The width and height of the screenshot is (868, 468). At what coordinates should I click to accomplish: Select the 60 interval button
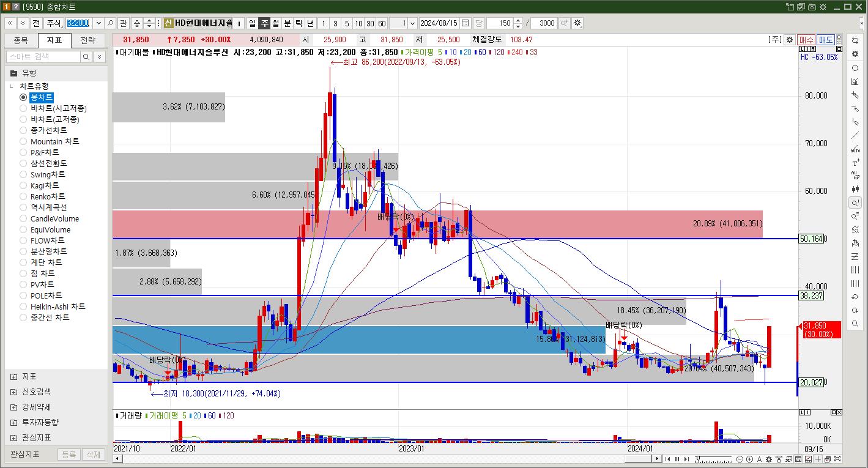382,23
